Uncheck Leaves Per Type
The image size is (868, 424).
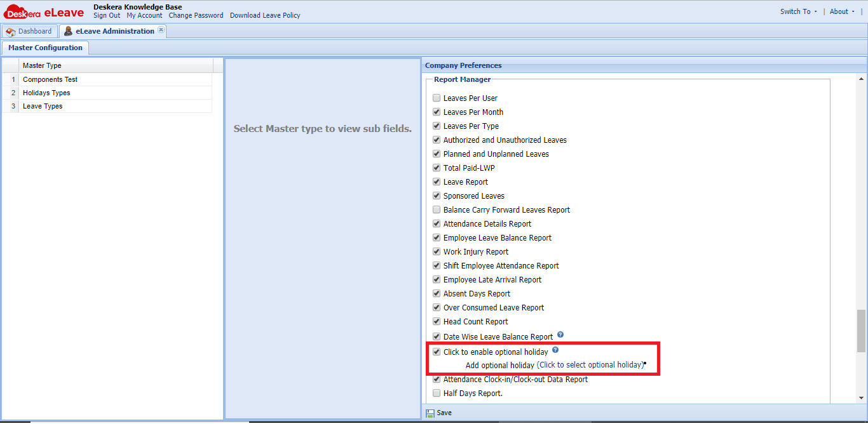click(x=437, y=126)
